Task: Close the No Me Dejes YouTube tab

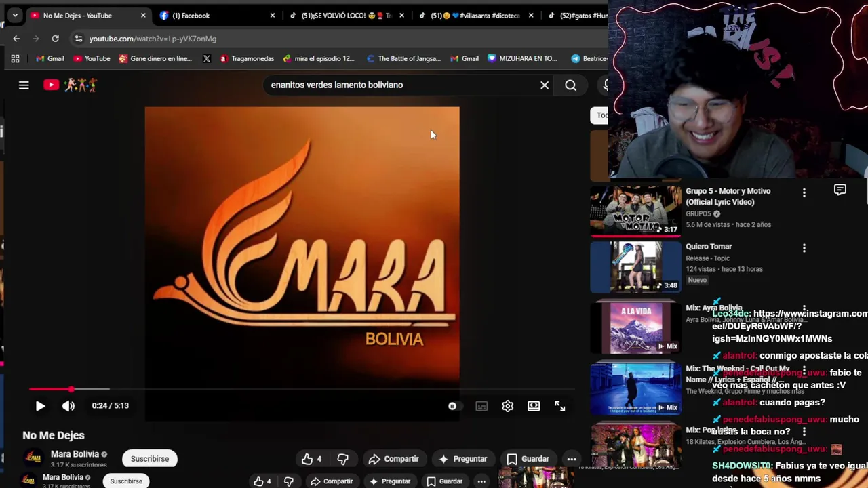Action: pos(143,16)
